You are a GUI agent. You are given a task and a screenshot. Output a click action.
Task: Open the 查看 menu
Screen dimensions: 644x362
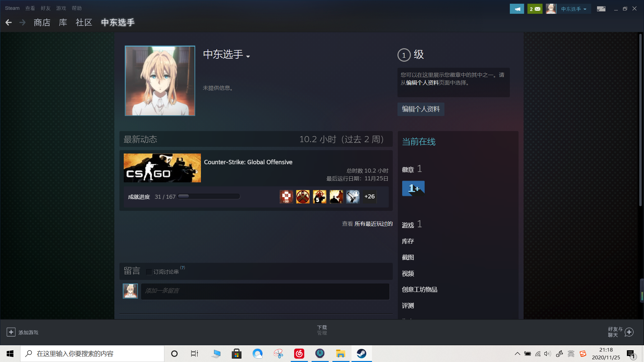click(30, 8)
